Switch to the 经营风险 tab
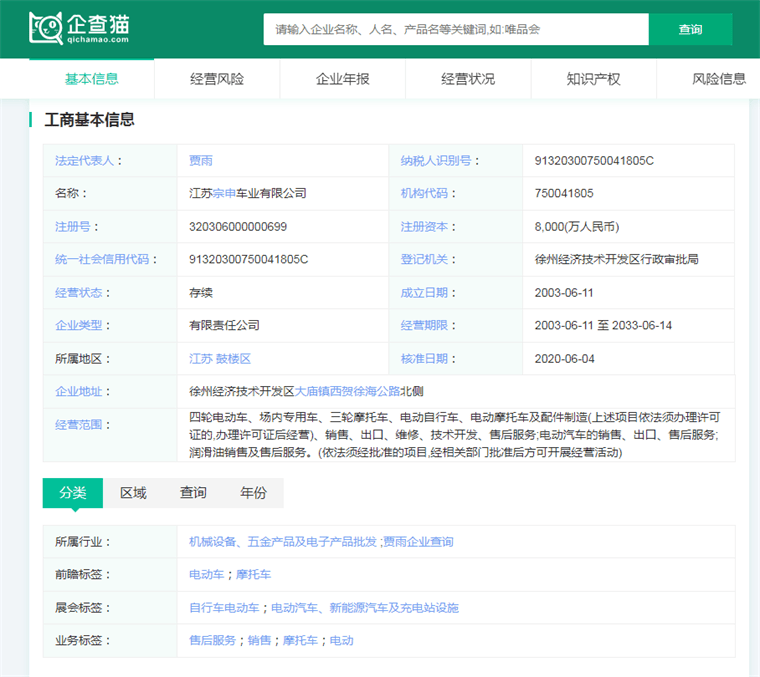 coord(217,79)
